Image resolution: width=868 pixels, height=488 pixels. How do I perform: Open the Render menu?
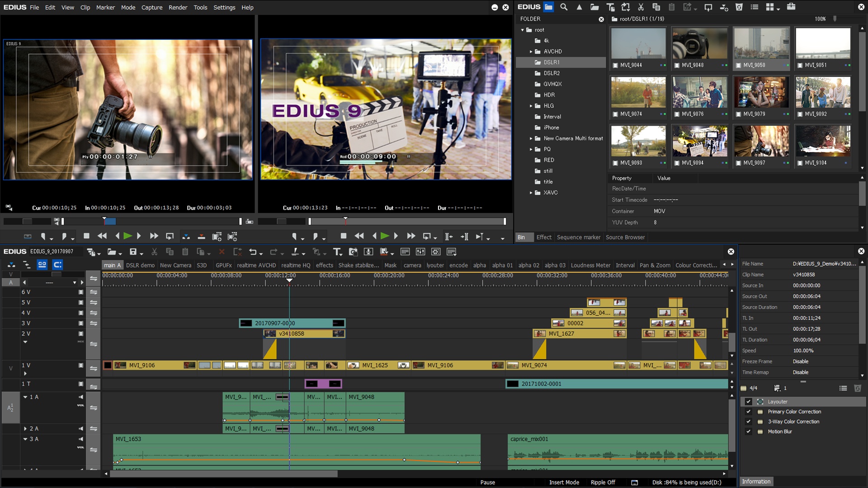pyautogui.click(x=178, y=7)
